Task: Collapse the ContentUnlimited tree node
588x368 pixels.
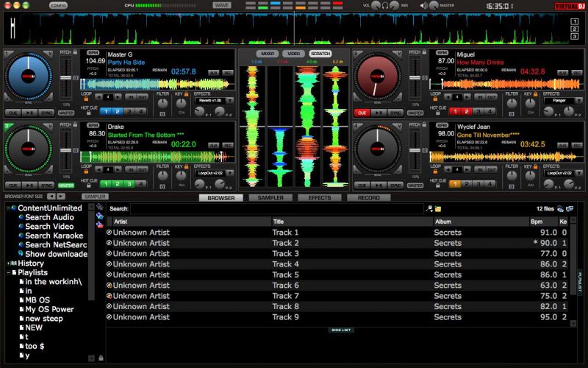Action: click(8, 208)
